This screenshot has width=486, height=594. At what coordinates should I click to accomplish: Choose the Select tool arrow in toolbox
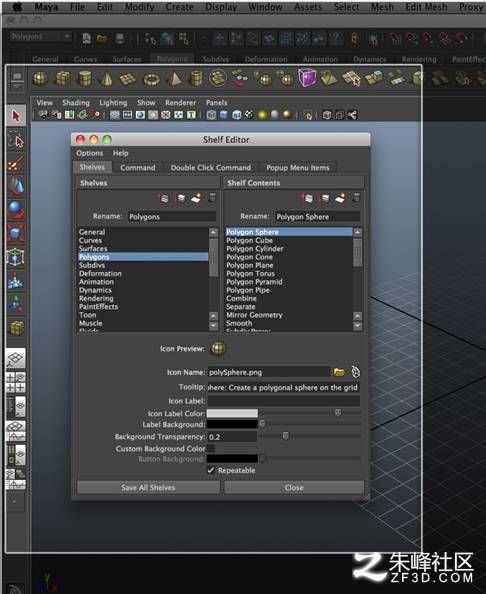point(16,116)
